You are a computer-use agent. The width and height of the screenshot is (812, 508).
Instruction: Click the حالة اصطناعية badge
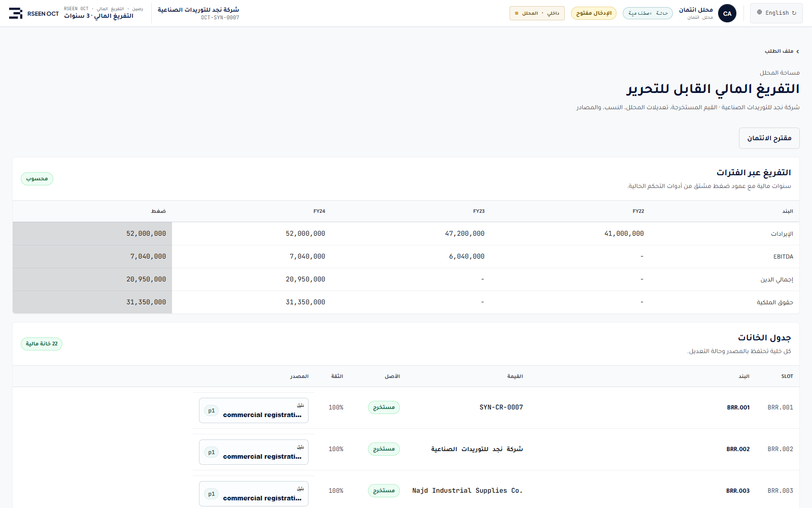pos(648,13)
